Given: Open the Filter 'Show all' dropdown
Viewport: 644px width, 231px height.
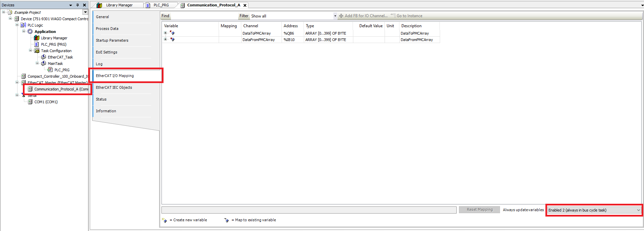Looking at the screenshot, I should coord(335,16).
